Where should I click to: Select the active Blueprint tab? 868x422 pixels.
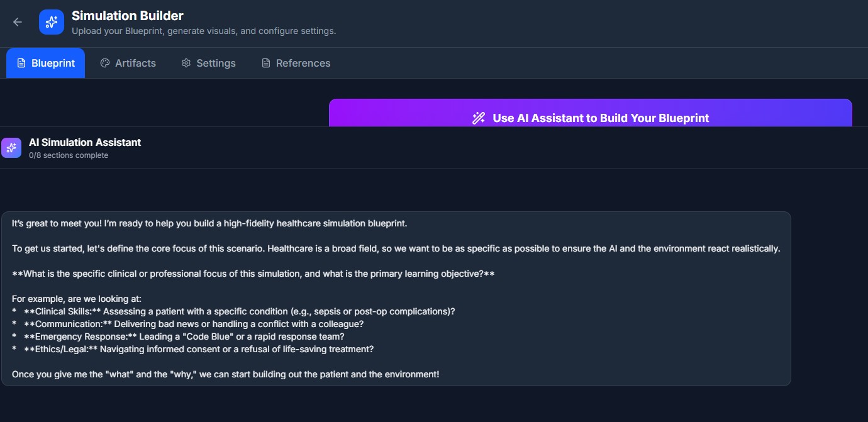point(45,63)
